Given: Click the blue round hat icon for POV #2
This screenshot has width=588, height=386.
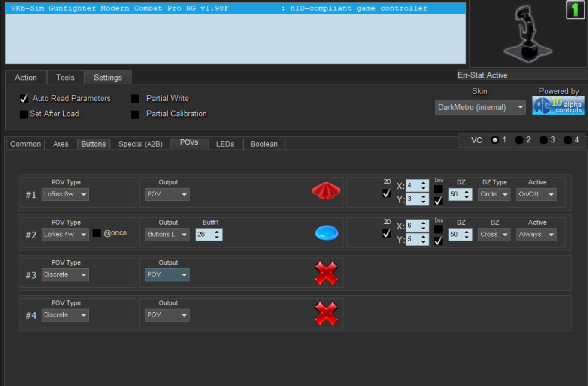Looking at the screenshot, I should click(327, 233).
